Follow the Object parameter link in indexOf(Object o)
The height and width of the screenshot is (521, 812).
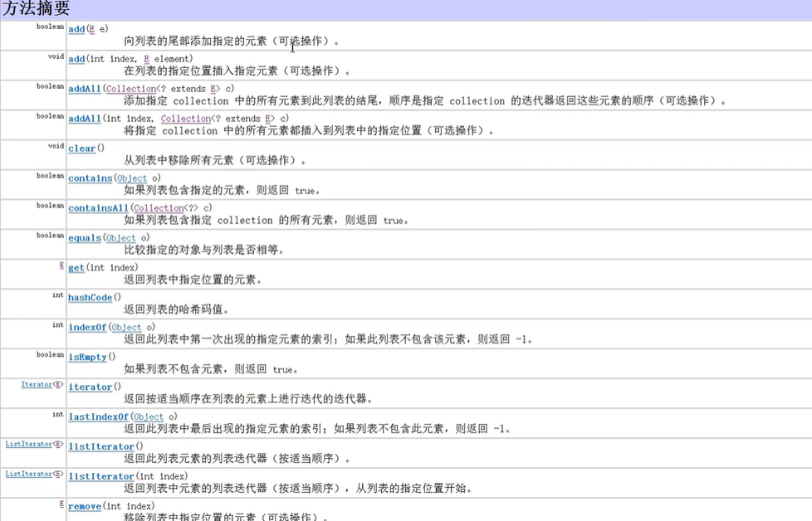click(x=126, y=328)
